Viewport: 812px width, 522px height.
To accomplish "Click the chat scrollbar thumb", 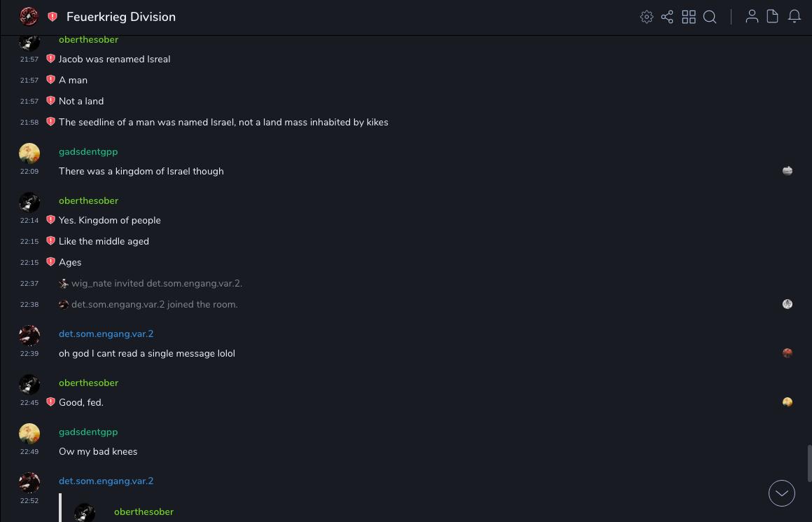I will [x=808, y=462].
